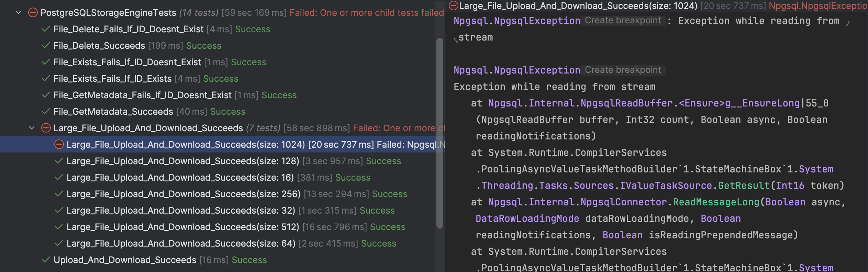
Task: Click failed icon of Large_File_Upload_And_Download_Succeeds group
Action: tap(46, 128)
